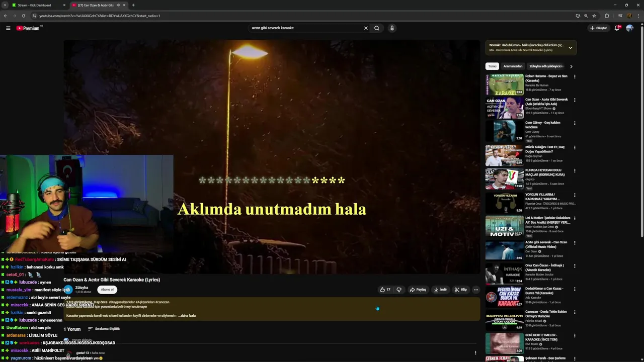Open SENİ DERT ETMELER karaoke title
644x362 pixels.
click(541, 337)
